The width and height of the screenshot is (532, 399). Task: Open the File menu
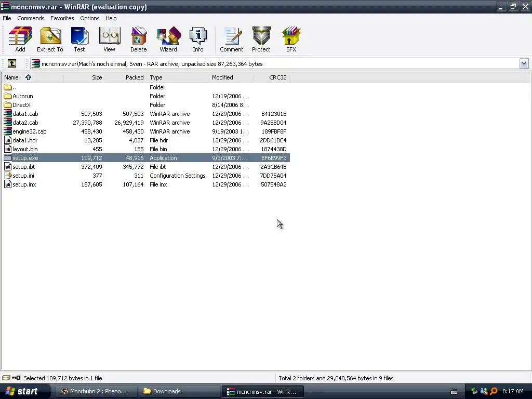point(7,18)
